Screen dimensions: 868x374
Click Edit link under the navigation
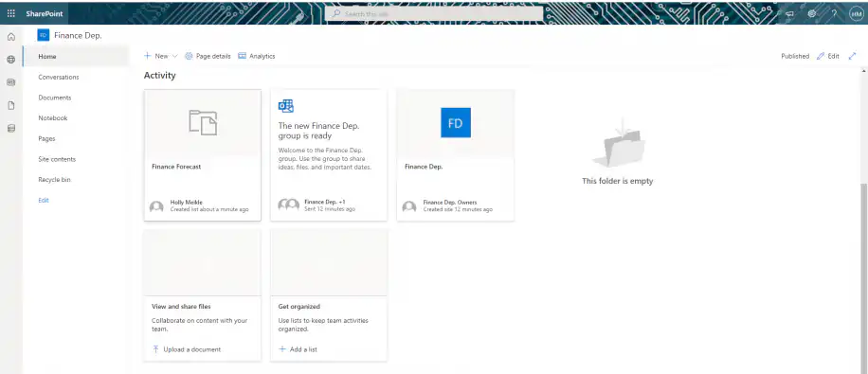pyautogui.click(x=44, y=201)
